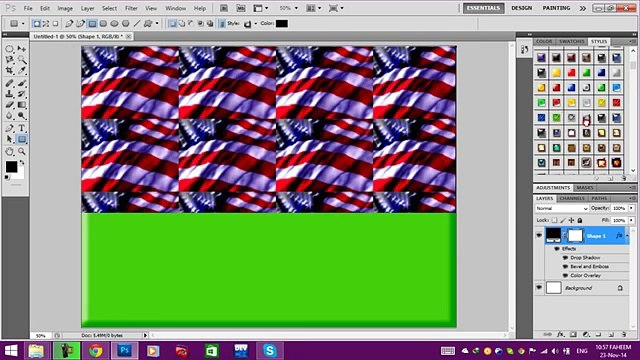The image size is (640, 360).
Task: Swap foreground and background colors
Action: pos(22,162)
